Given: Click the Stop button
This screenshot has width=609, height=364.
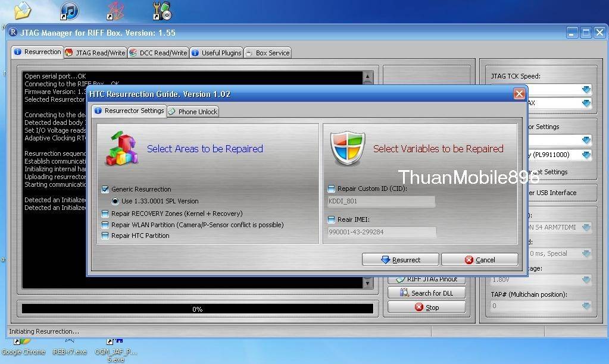Looking at the screenshot, I should pyautogui.click(x=426, y=307).
